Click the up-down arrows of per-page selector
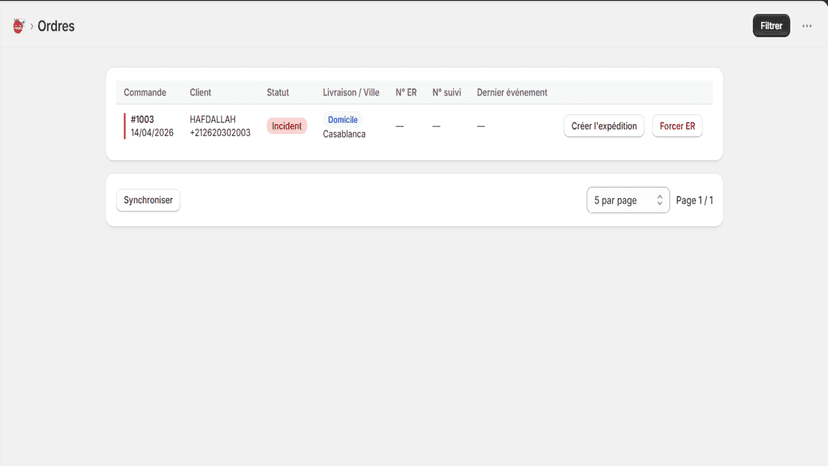Screen dimensions: 828x466 (x=660, y=200)
